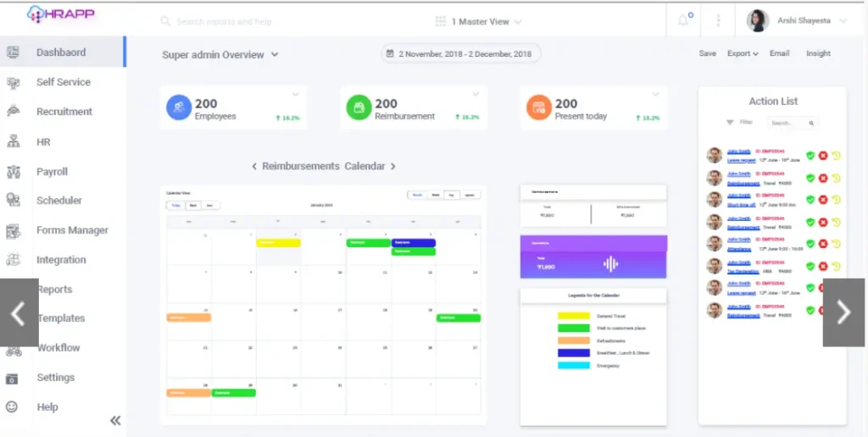
Task: Click the Payroll sidebar icon
Action: [14, 172]
